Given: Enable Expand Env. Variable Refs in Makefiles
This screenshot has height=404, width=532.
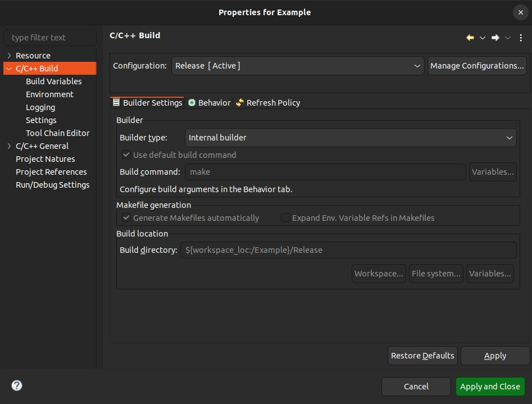Looking at the screenshot, I should (x=285, y=217).
